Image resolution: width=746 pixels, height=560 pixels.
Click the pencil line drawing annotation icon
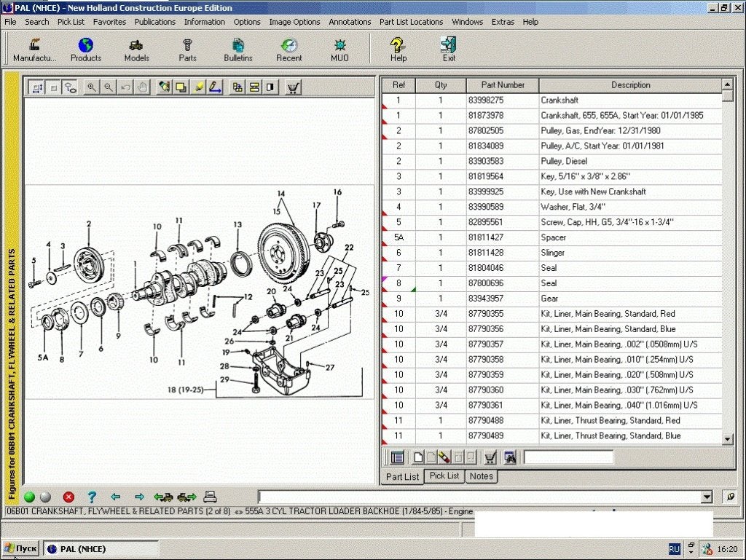pyautogui.click(x=215, y=87)
